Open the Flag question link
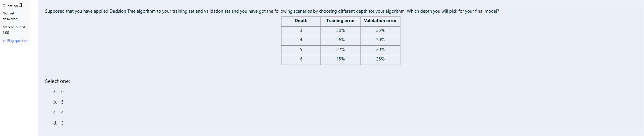644x136 pixels. pyautogui.click(x=18, y=41)
